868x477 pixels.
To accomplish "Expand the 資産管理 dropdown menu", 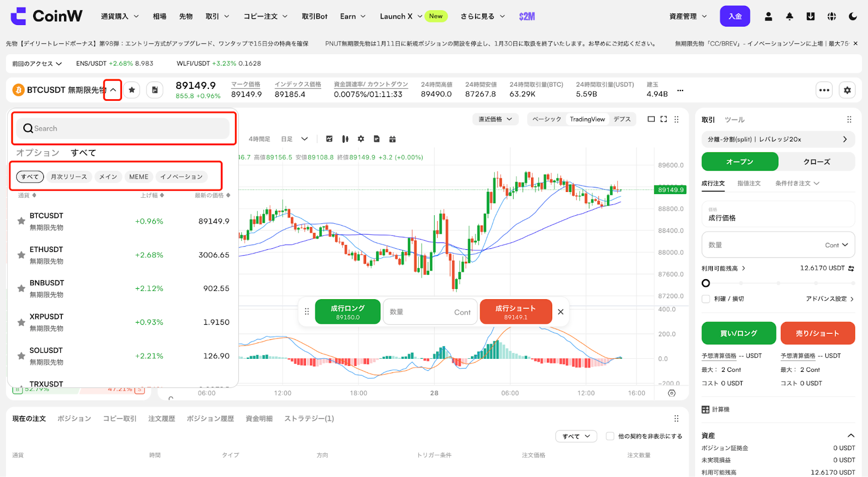I will pyautogui.click(x=688, y=16).
